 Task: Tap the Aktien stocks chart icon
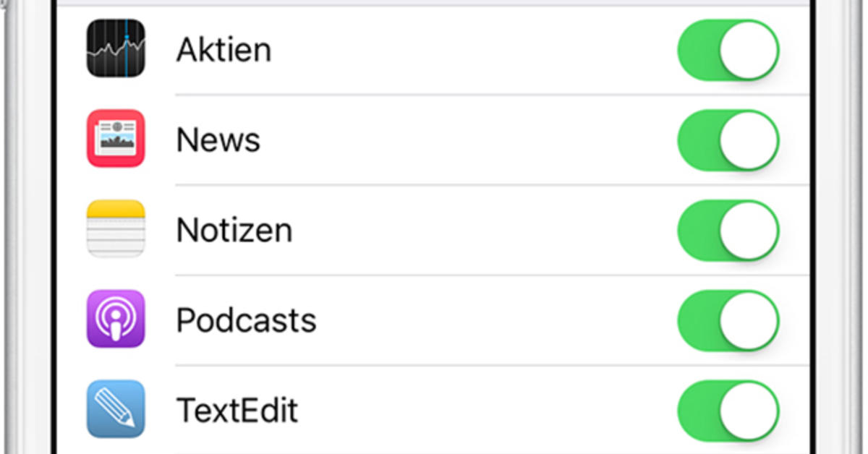[x=116, y=48]
